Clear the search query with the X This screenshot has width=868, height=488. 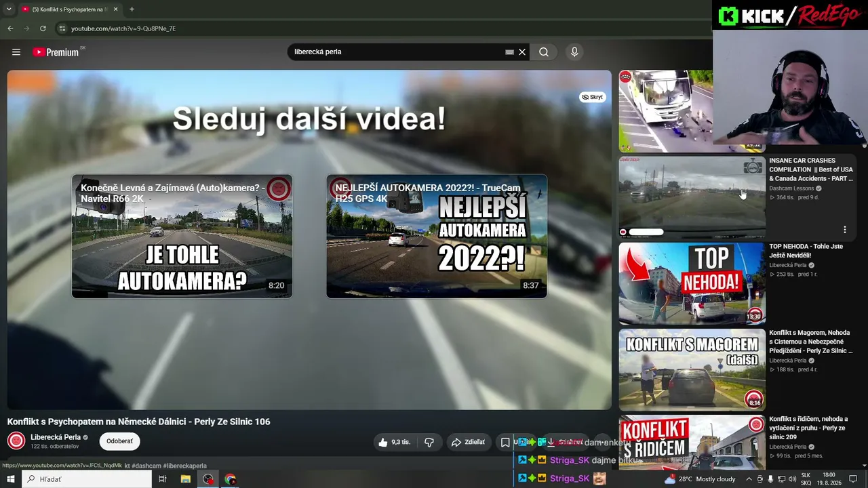pyautogui.click(x=522, y=52)
